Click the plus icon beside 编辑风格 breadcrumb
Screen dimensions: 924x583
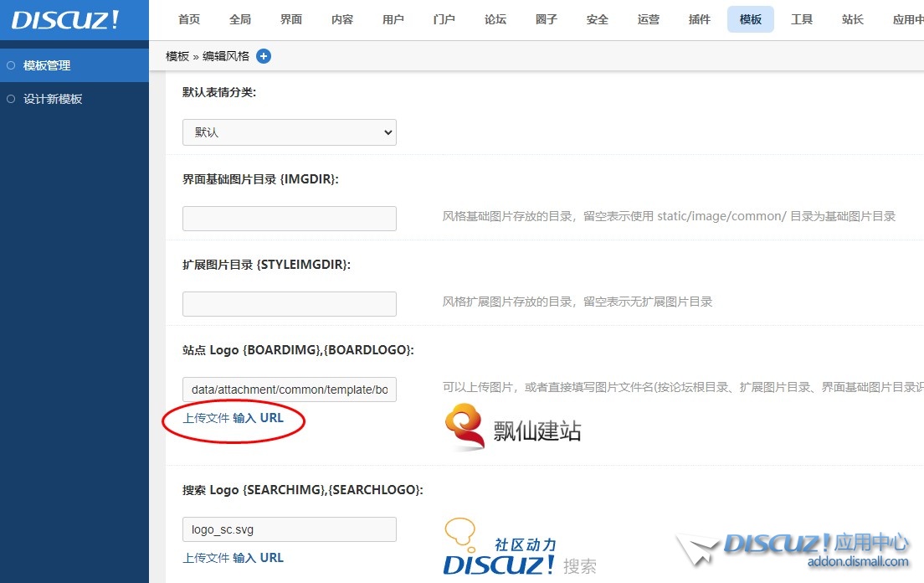264,56
